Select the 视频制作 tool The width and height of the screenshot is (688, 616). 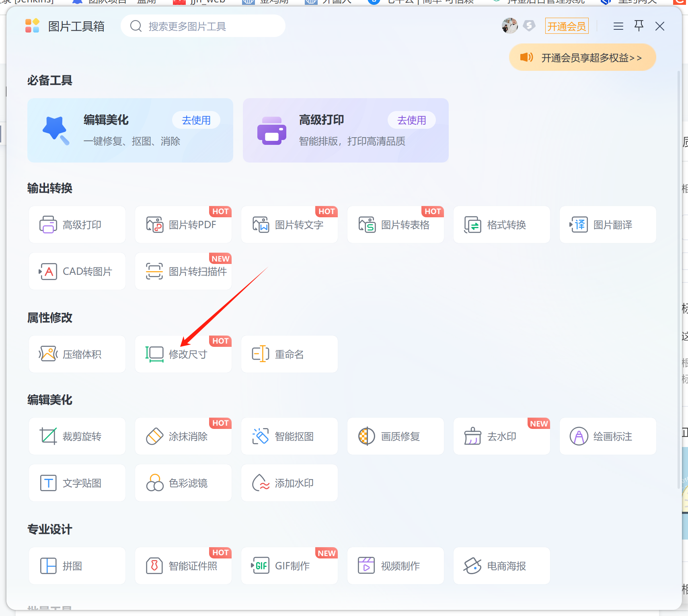pos(396,566)
